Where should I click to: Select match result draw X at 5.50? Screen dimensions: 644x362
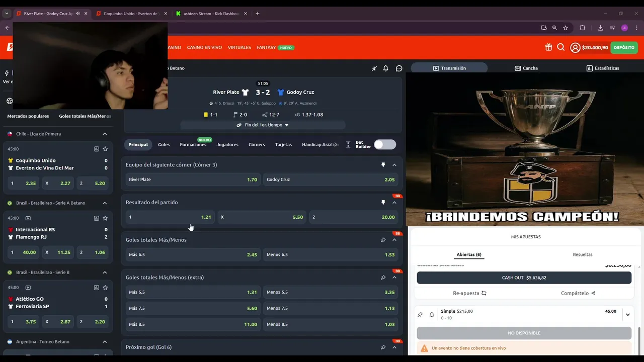click(262, 217)
